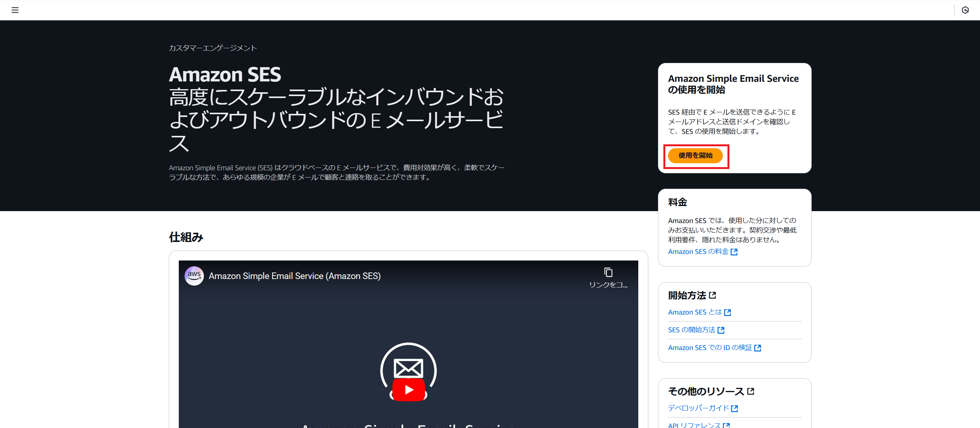Screen dimensions: 980x428
Task: Click the external-link icon beside Amazon SES での ID の検証
Action: [x=758, y=347]
